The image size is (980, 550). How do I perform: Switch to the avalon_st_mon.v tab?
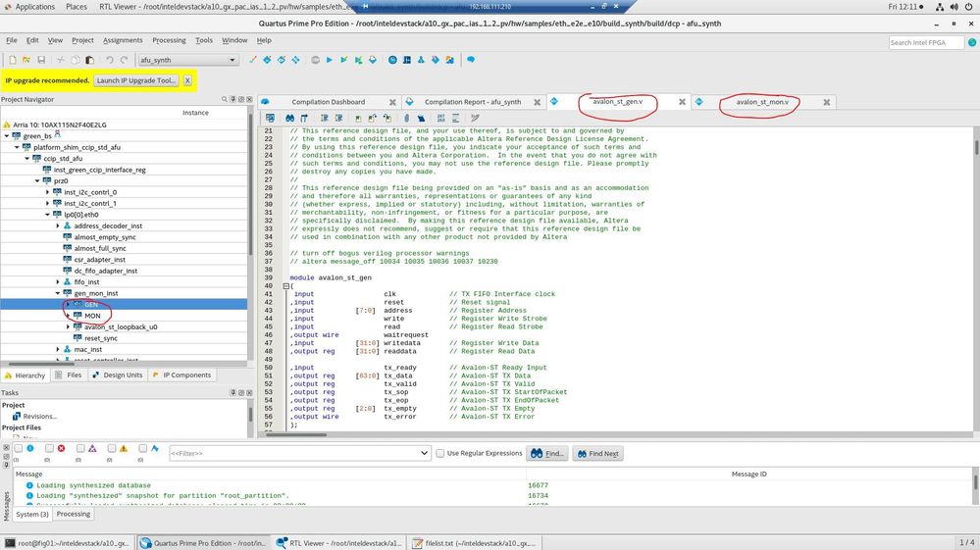point(761,102)
